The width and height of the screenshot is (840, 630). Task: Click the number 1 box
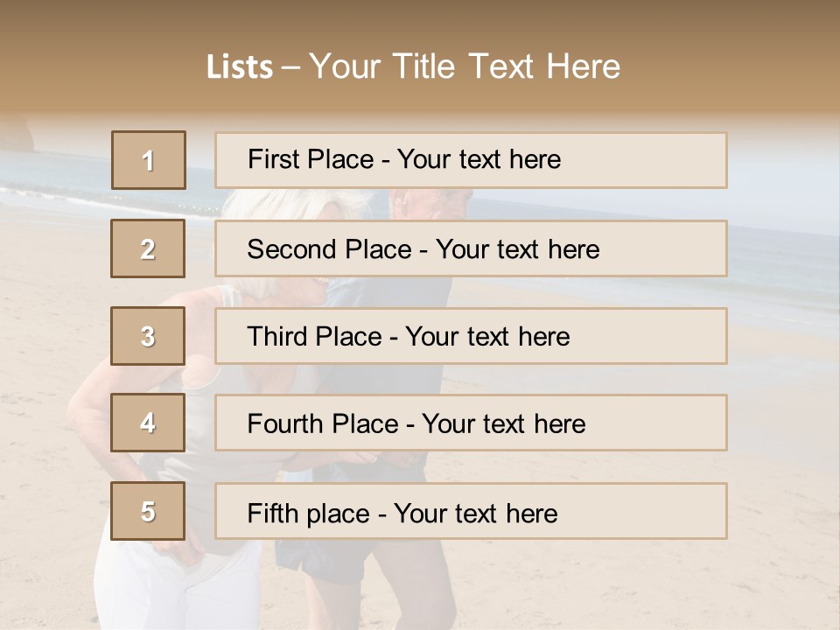(149, 160)
